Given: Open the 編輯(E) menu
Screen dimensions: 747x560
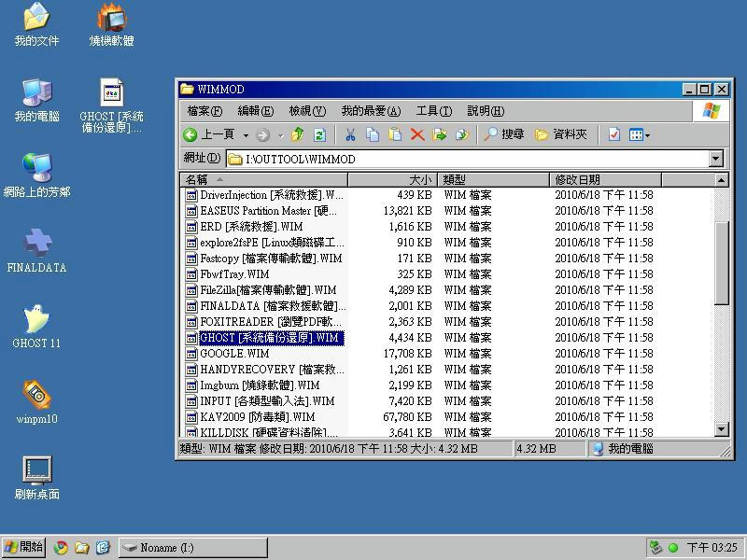Looking at the screenshot, I should (x=255, y=111).
